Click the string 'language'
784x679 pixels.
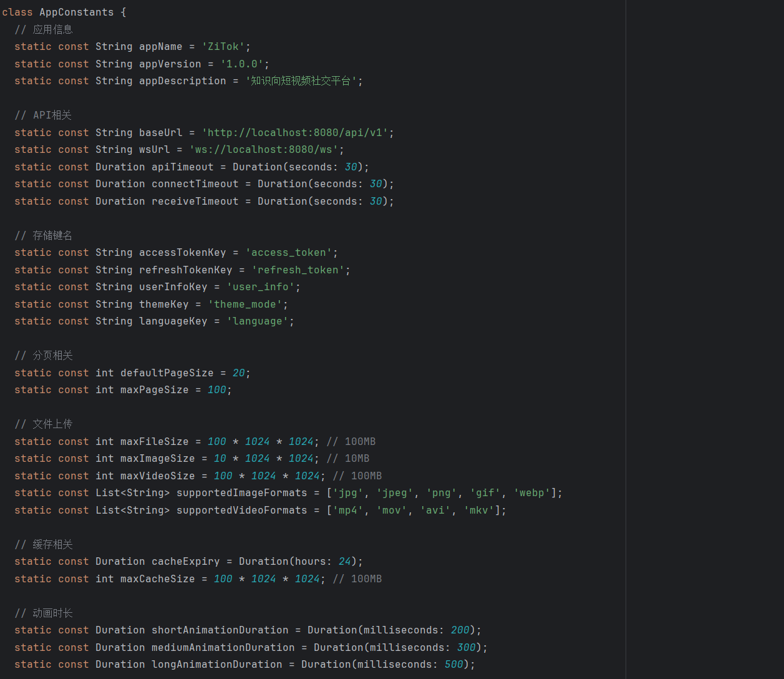point(258,321)
